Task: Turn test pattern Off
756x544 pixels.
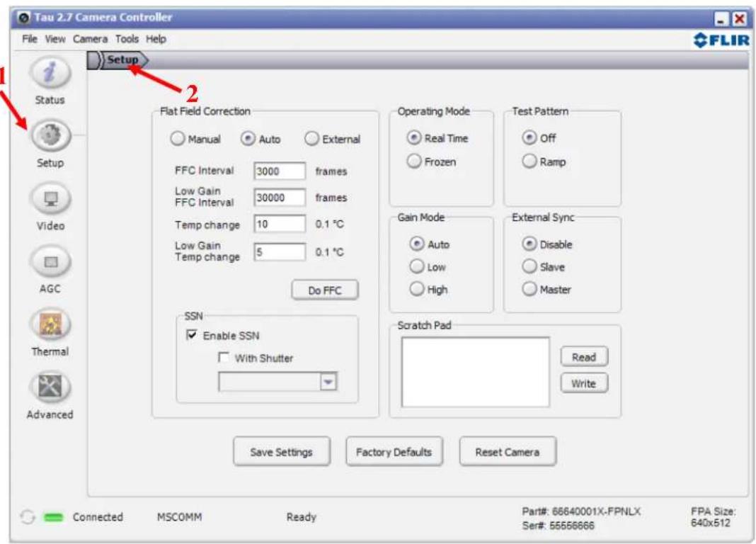Action: pyautogui.click(x=529, y=137)
